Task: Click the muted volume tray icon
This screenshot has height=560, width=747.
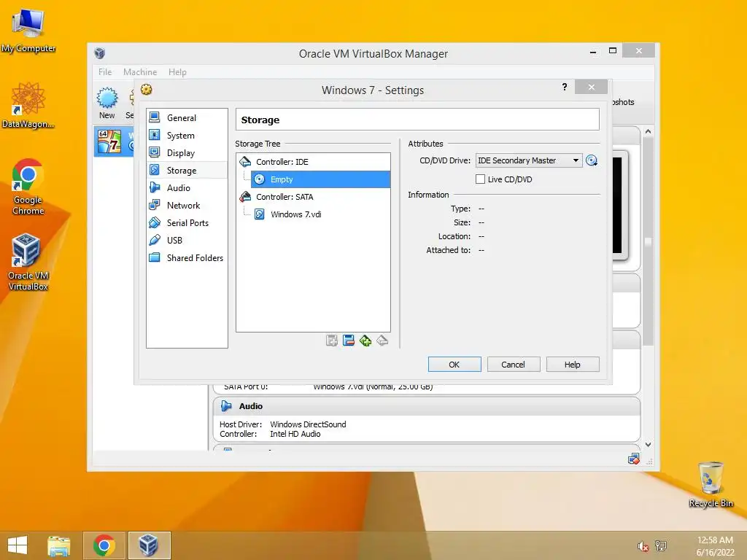Action: pos(643,546)
